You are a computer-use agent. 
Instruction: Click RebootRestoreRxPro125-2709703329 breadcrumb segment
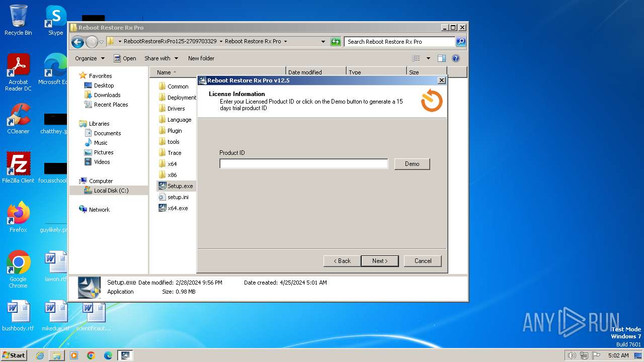pyautogui.click(x=170, y=42)
